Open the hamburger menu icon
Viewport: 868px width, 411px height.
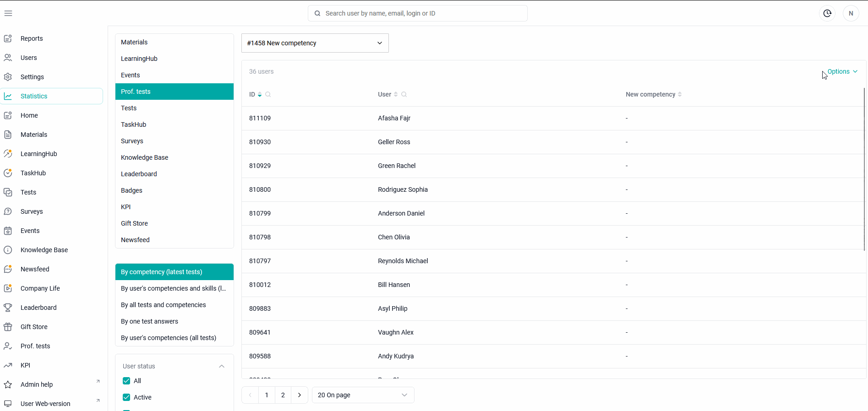point(8,13)
